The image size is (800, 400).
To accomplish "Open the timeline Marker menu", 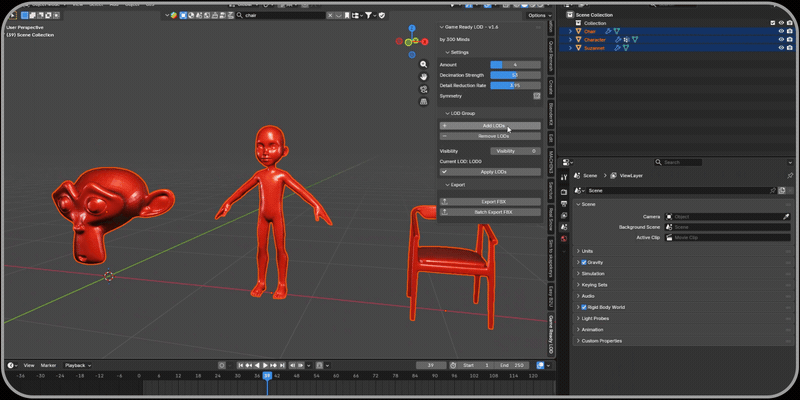I will 48,365.
